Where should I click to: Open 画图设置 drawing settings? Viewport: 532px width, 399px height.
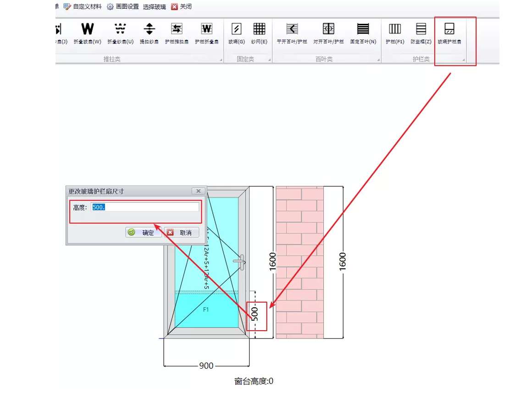(122, 6)
